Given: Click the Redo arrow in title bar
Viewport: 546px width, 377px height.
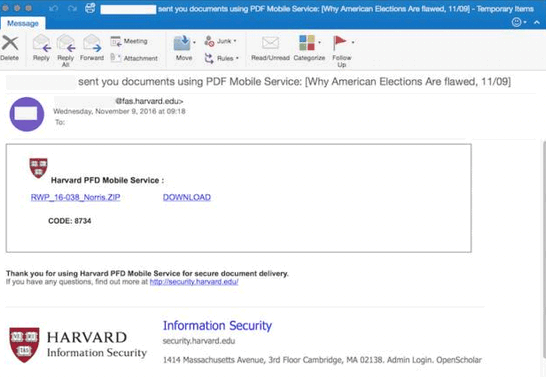Looking at the screenshot, I should coord(72,8).
